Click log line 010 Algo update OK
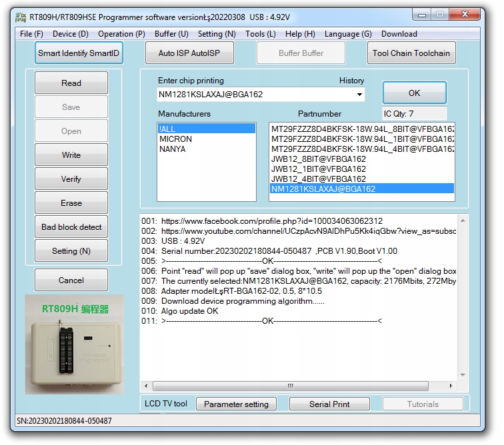This screenshot has width=504, height=445. pos(180,310)
